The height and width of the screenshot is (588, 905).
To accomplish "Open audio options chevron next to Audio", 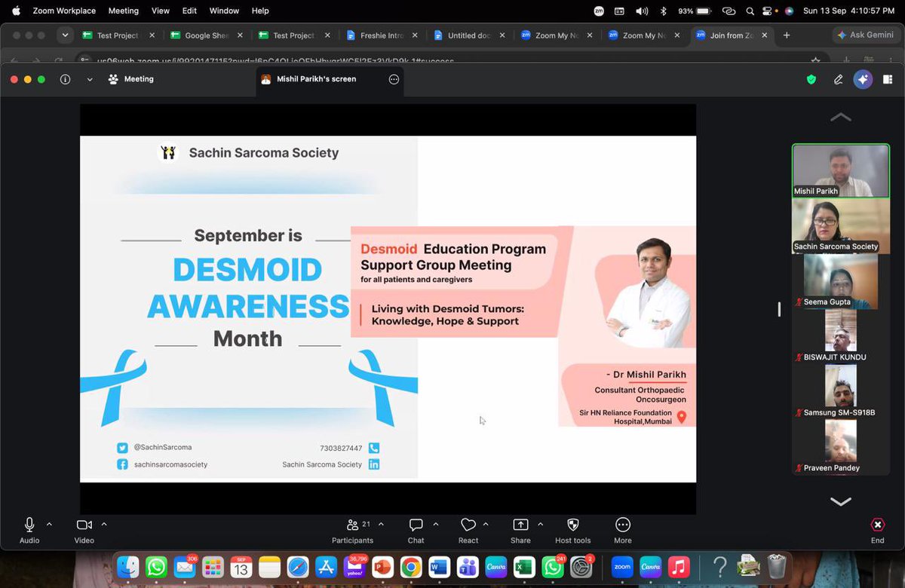I will [49, 524].
